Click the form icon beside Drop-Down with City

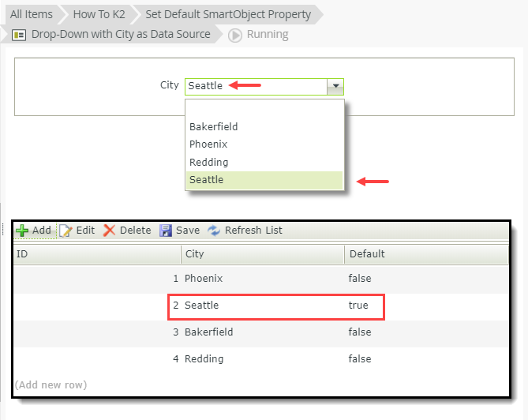pos(19,35)
